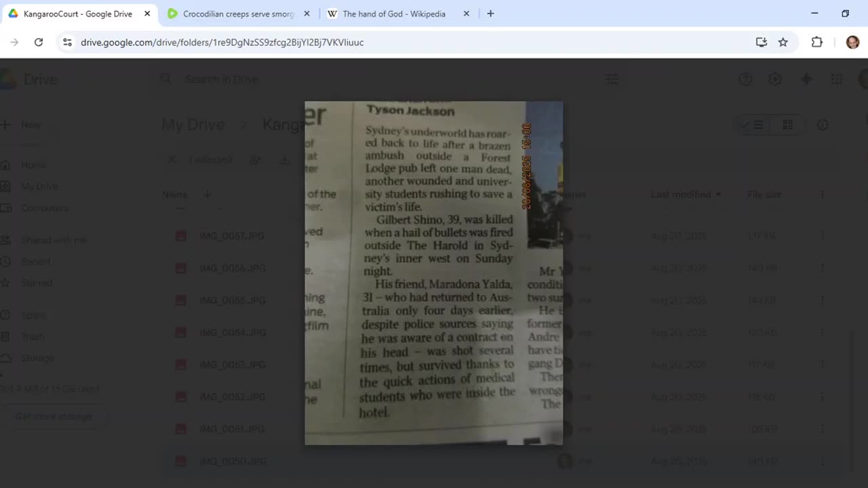Close the KangarooCourt Google Drive tab
This screenshot has height=488, width=868.
coord(147,14)
